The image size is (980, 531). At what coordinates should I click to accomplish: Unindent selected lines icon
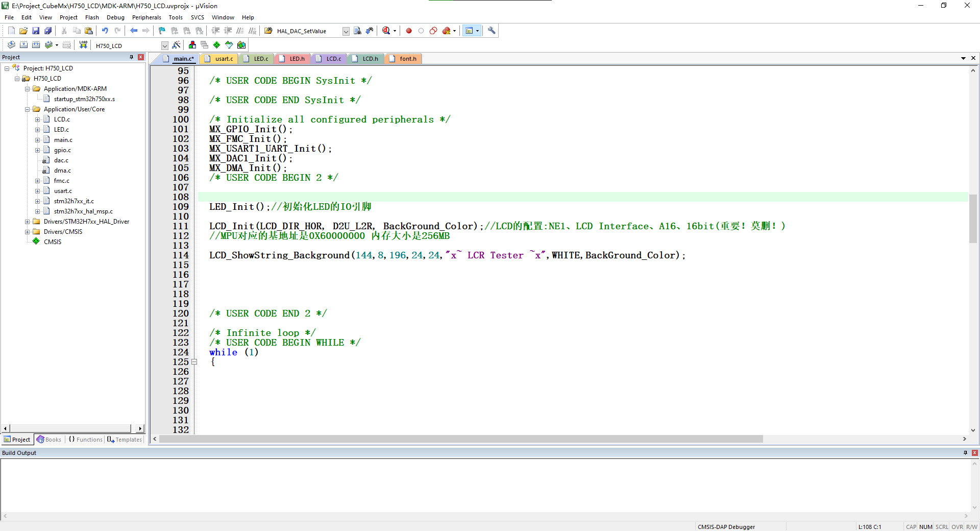(x=228, y=31)
